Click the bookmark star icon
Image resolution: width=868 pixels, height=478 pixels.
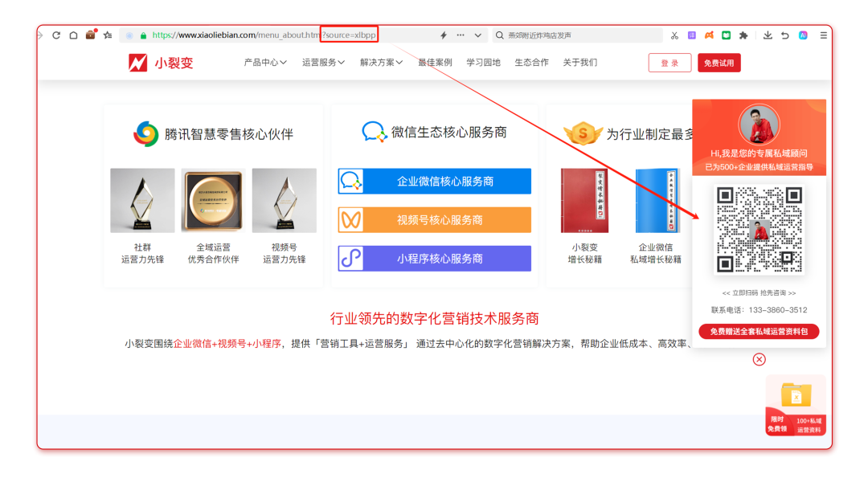coord(108,35)
